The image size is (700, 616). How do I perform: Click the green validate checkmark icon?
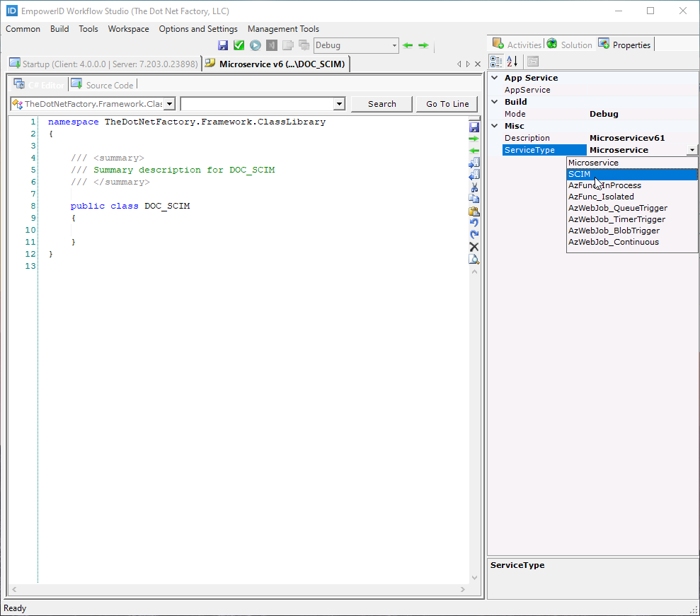239,45
